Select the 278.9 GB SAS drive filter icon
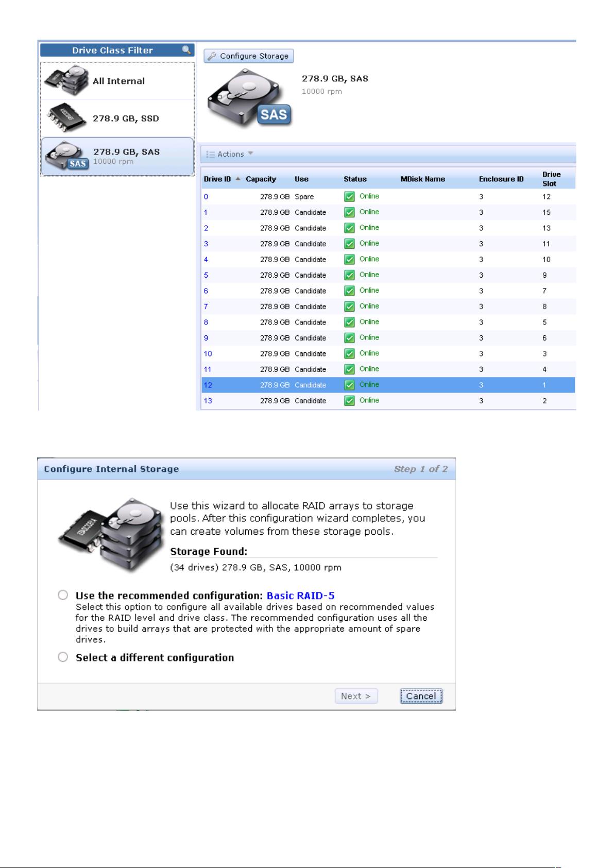Viewport: 614px width, 868px height. coord(66,156)
